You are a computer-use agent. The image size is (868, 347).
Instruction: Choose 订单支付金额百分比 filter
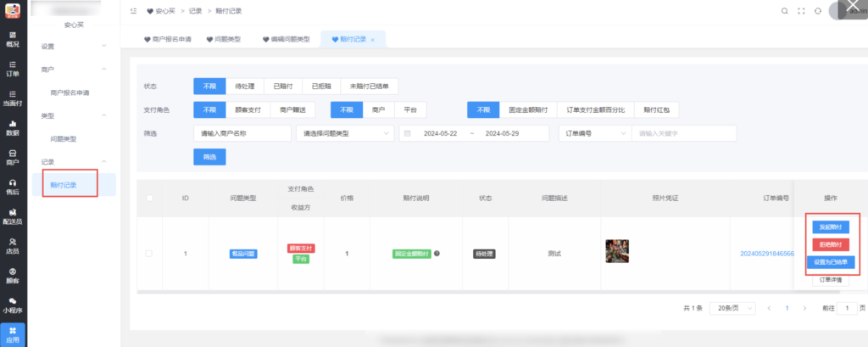(596, 109)
